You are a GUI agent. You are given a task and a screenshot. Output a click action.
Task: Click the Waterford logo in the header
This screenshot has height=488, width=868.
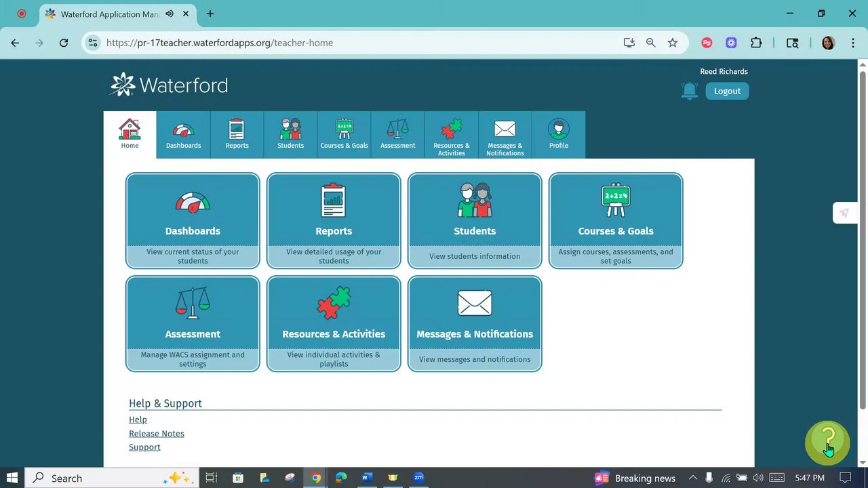coord(169,85)
